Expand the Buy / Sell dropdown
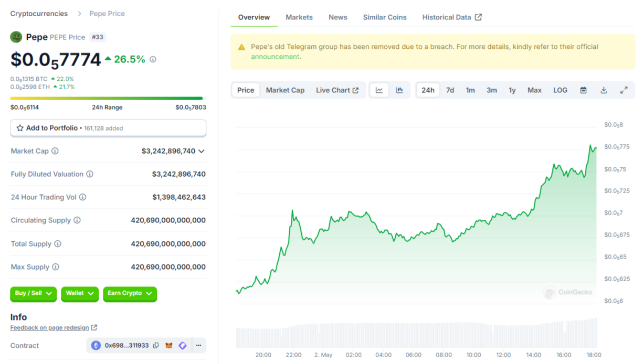The height and width of the screenshot is (364, 644). coord(33,294)
